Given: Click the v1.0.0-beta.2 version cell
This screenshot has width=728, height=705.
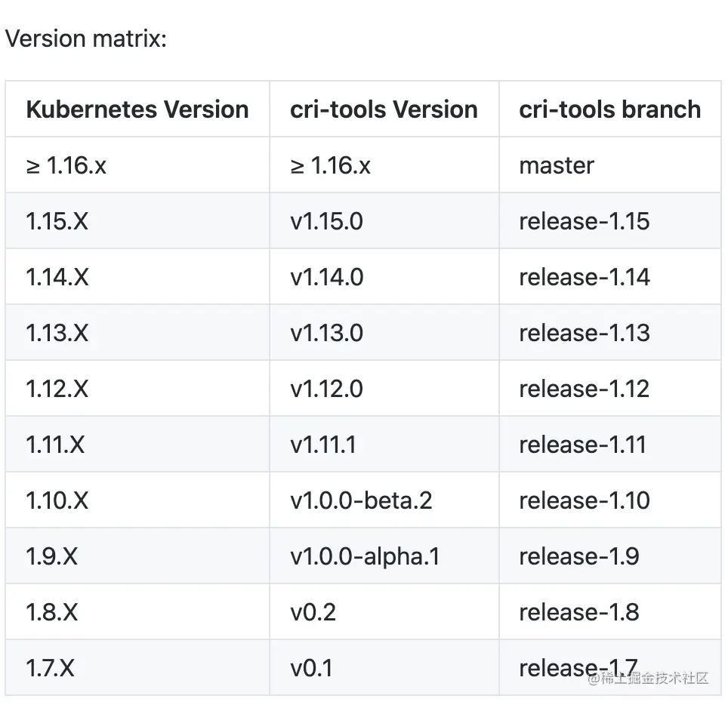Looking at the screenshot, I should click(x=360, y=500).
